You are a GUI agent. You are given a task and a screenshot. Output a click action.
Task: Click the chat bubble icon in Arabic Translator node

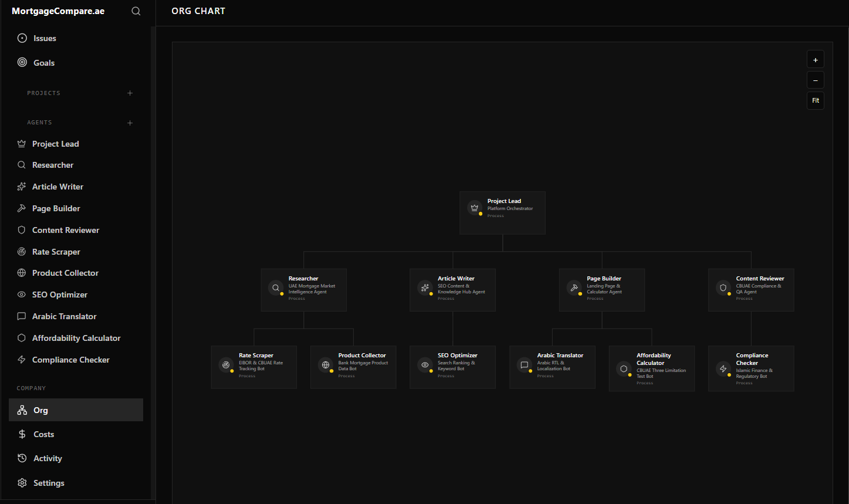click(525, 365)
